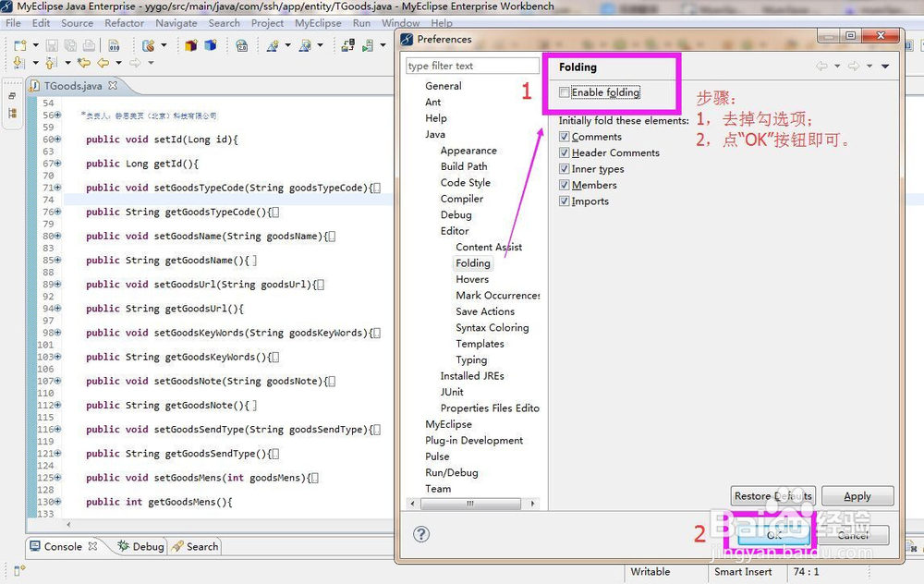Click the Preferences back history arrow
The width and height of the screenshot is (924, 584).
point(821,66)
